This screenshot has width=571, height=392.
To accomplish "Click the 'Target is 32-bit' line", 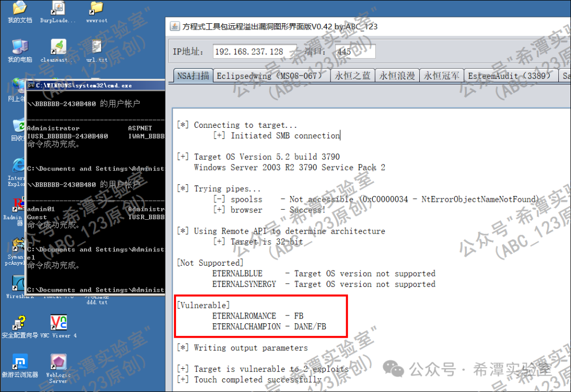I will 258,241.
